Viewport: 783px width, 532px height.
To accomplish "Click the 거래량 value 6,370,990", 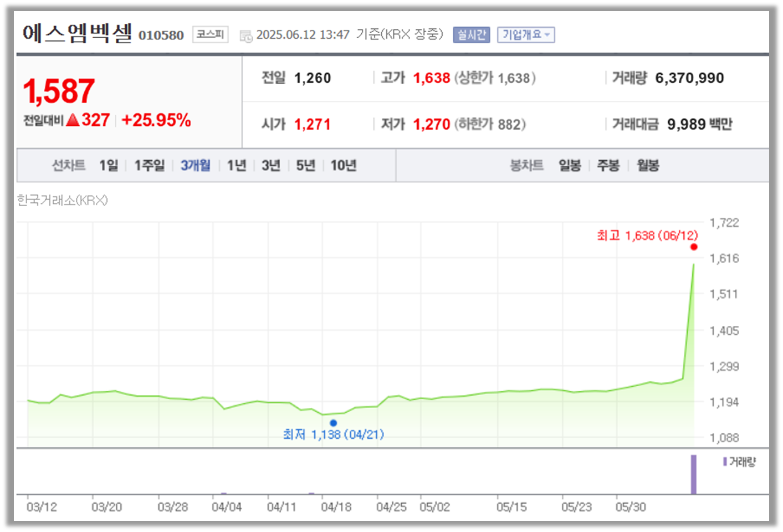I will [689, 78].
